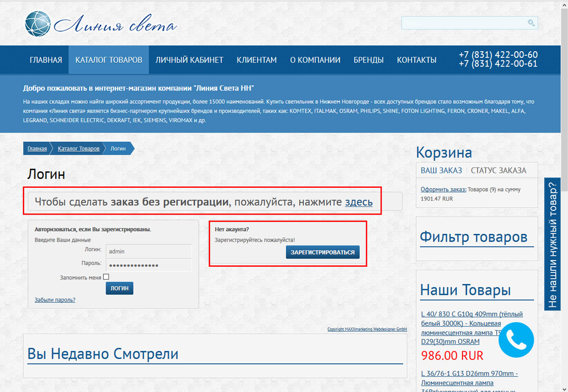Click the Copyright MAXXmarketing Webdesigner link

367,329
